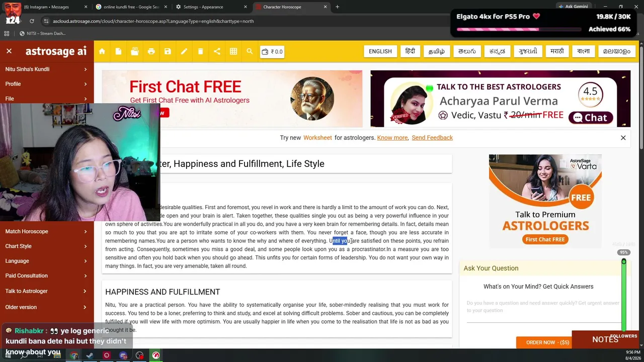Print the horoscope using the printer icon

click(x=151, y=51)
